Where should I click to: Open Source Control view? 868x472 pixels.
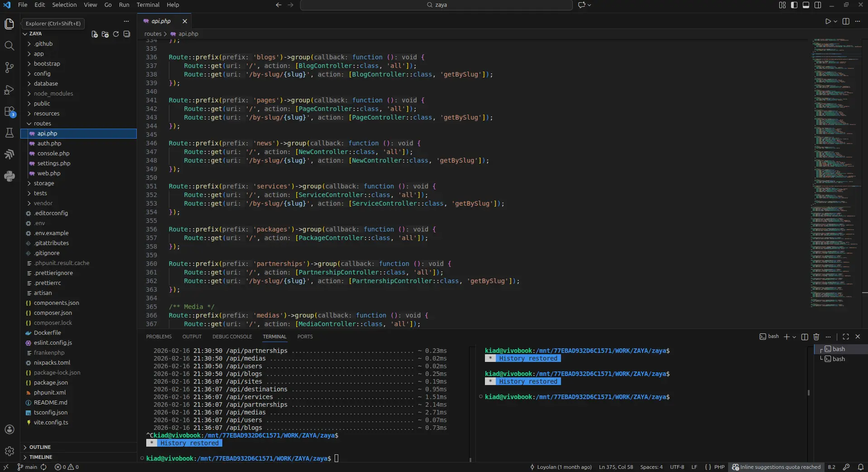[x=9, y=67]
